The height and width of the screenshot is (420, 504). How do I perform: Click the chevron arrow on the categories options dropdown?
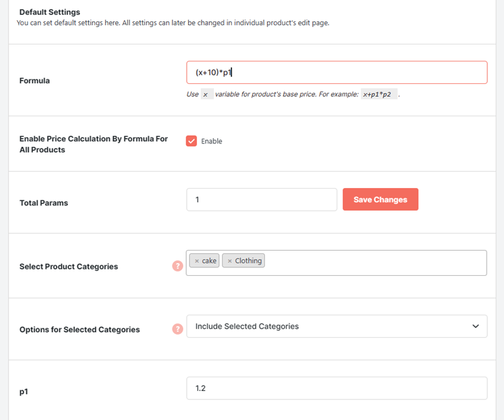(x=476, y=326)
